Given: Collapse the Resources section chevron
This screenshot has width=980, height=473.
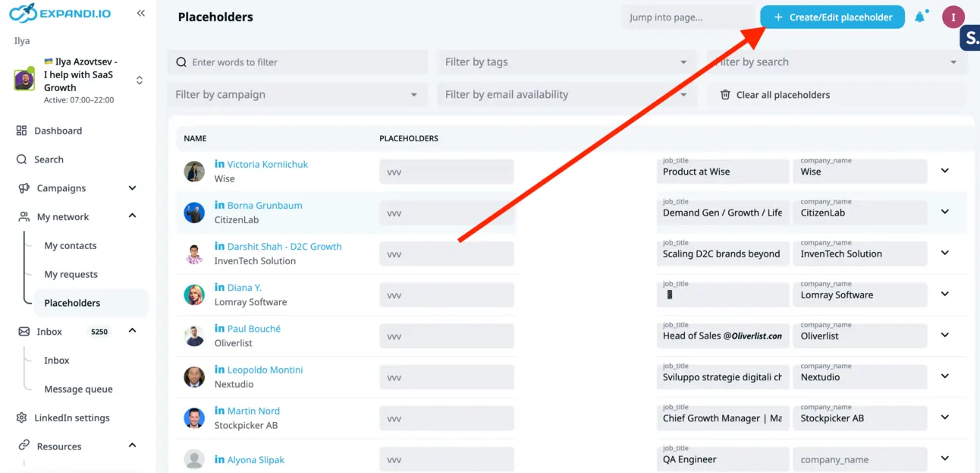Looking at the screenshot, I should click(x=133, y=446).
